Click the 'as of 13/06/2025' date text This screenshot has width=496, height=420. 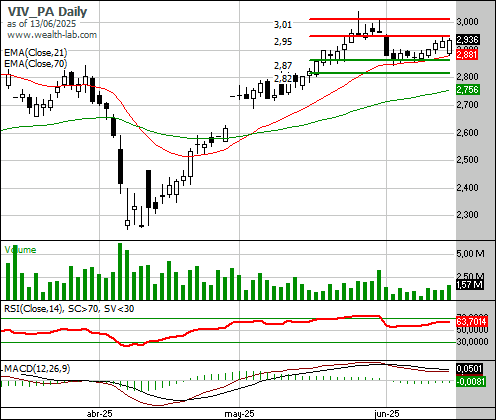pyautogui.click(x=41, y=24)
